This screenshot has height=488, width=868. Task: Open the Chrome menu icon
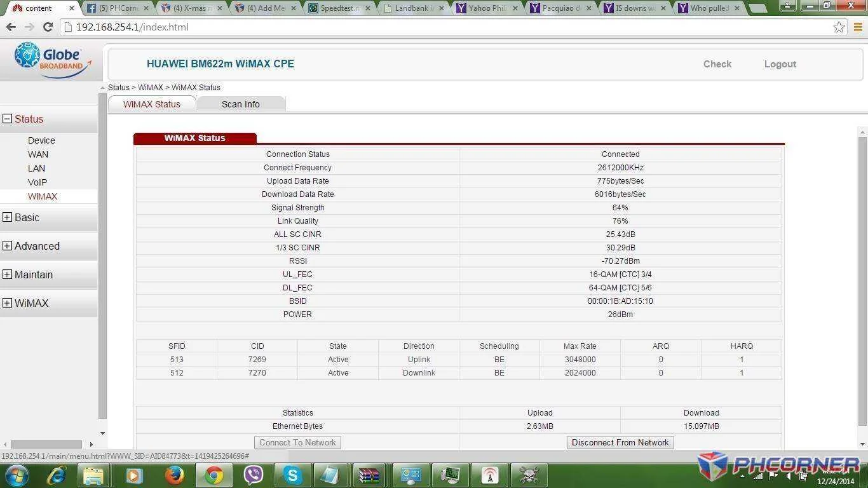click(857, 27)
